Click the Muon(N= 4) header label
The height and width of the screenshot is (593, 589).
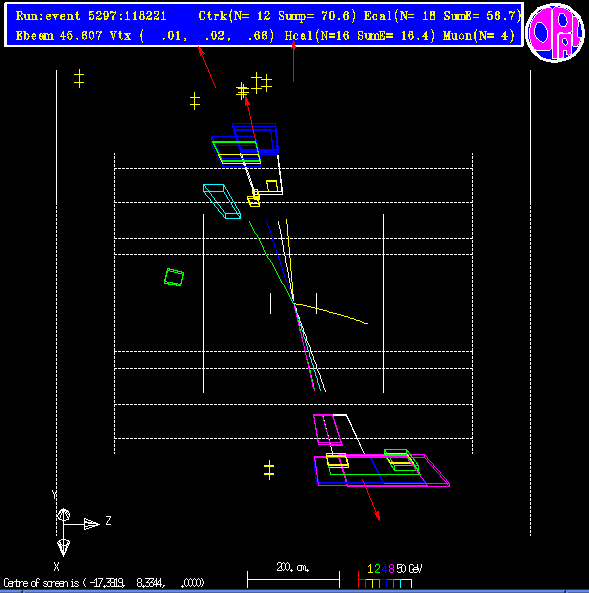pyautogui.click(x=479, y=36)
